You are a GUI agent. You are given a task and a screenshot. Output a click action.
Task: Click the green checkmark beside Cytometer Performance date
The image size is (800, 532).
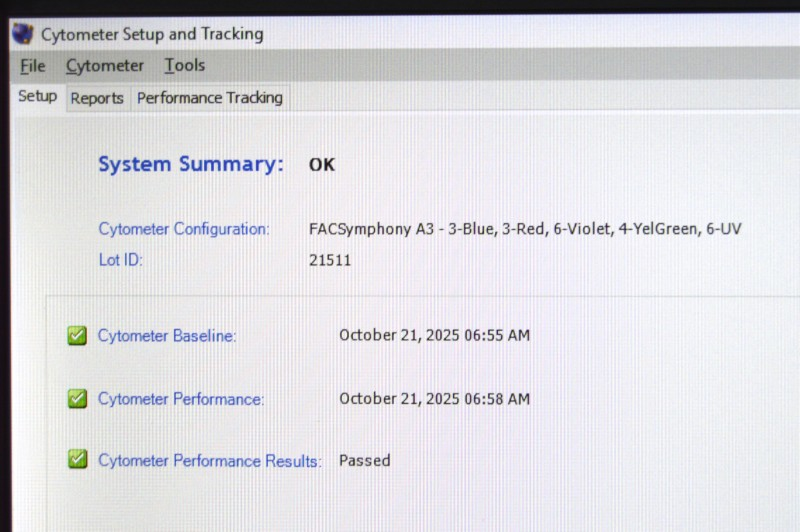click(x=77, y=398)
